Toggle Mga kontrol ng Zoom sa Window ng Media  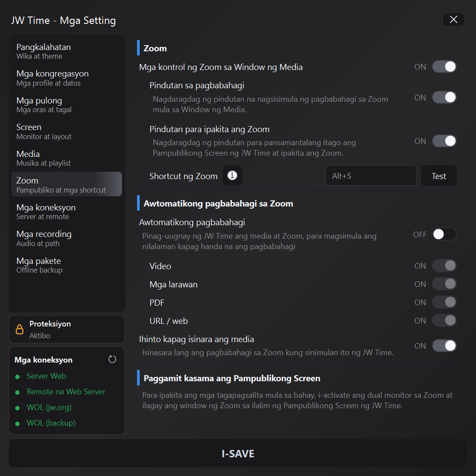coord(444,67)
